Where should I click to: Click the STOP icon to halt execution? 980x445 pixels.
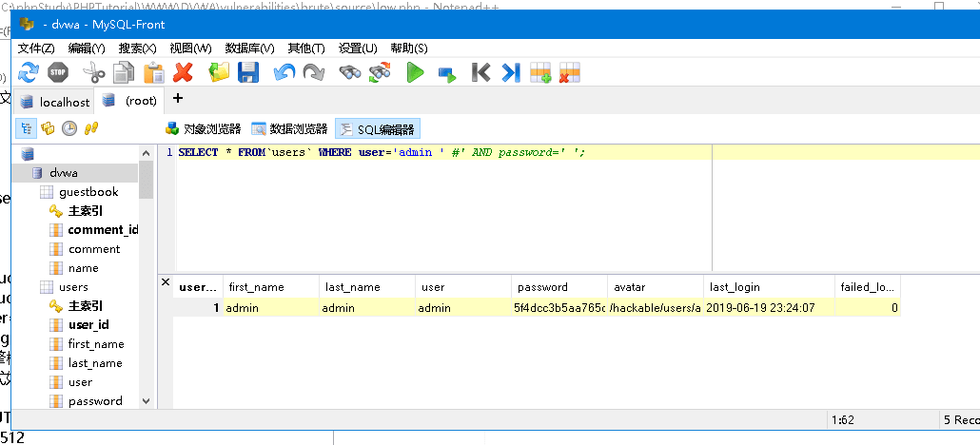57,72
